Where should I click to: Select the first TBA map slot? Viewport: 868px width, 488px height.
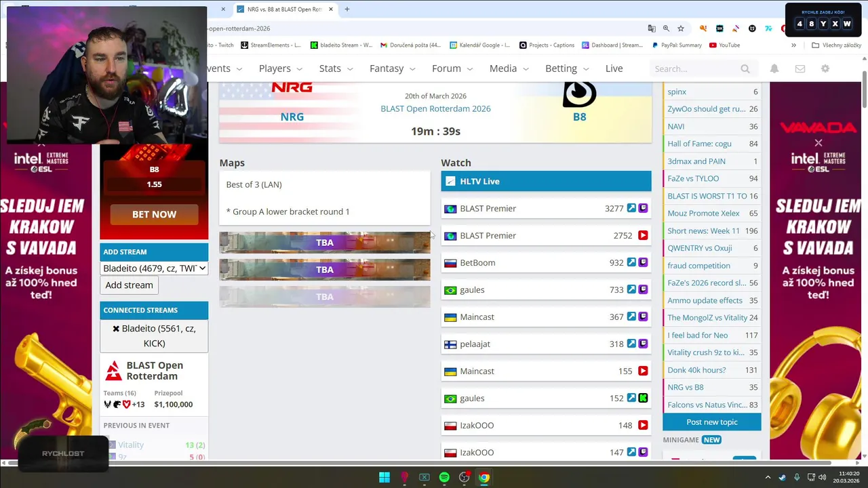324,243
